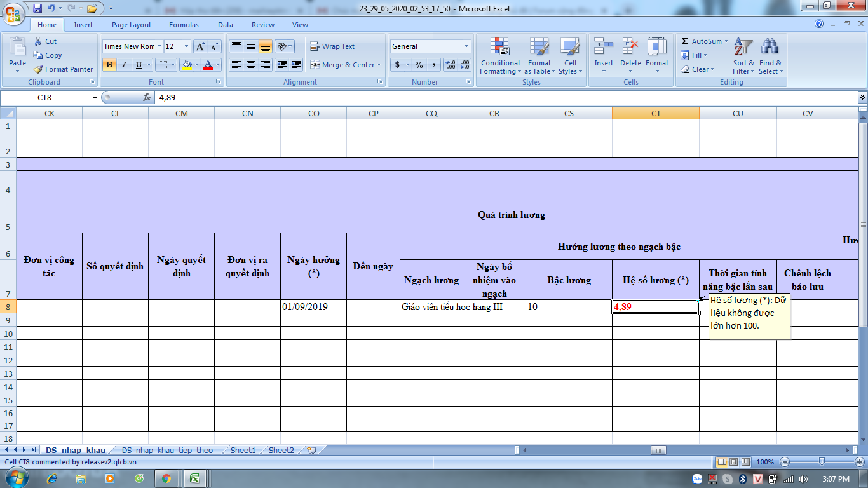Open font name combo box
The image size is (868, 488).
[132, 46]
